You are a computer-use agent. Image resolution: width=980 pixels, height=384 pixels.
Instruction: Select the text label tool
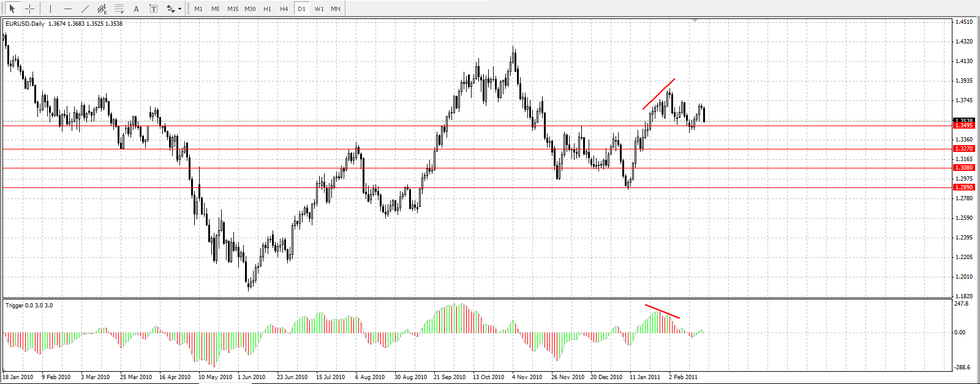coord(153,9)
